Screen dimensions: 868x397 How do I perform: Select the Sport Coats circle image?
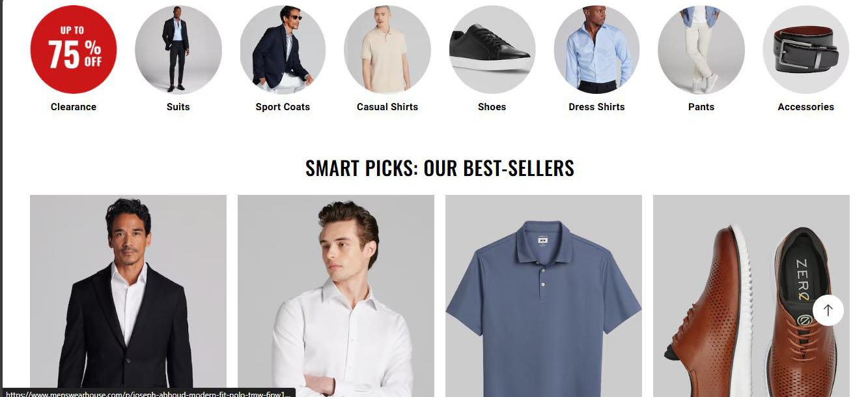click(283, 50)
